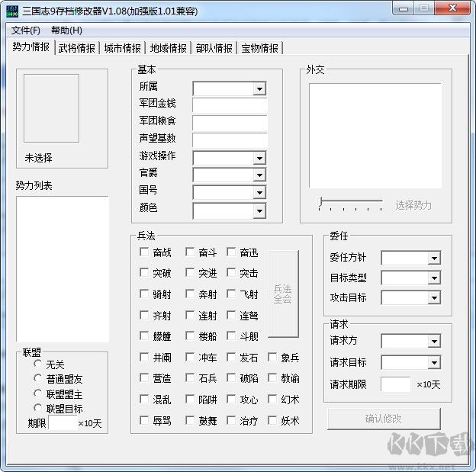The height and width of the screenshot is (472, 476).
Task: Toggle the 鼓舞 checkbox
Action: tap(191, 420)
